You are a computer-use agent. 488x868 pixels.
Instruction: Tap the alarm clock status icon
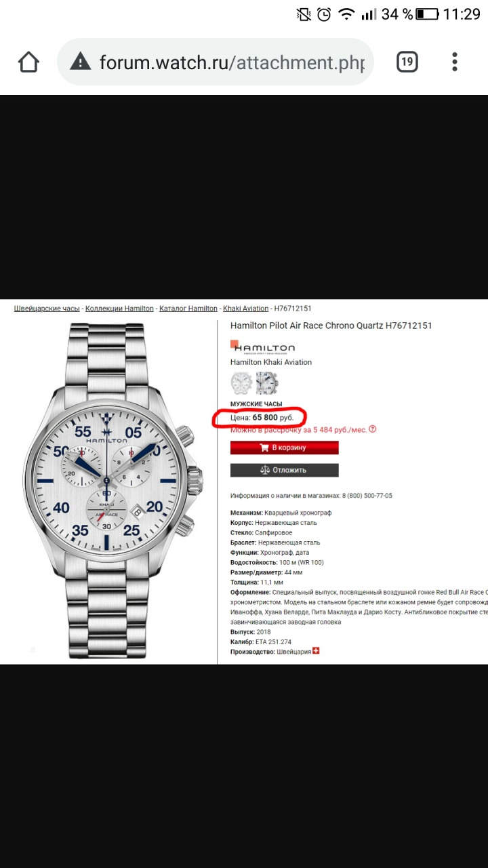324,14
